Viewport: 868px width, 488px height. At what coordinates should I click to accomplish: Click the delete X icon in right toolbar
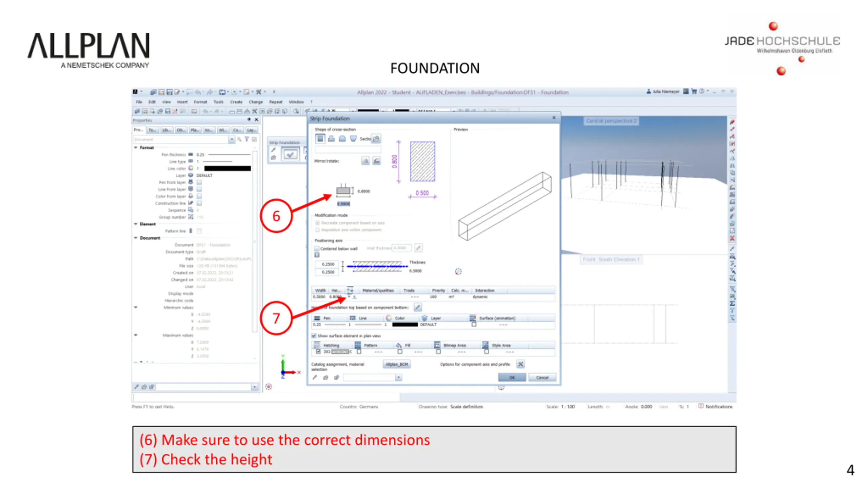[x=732, y=238]
